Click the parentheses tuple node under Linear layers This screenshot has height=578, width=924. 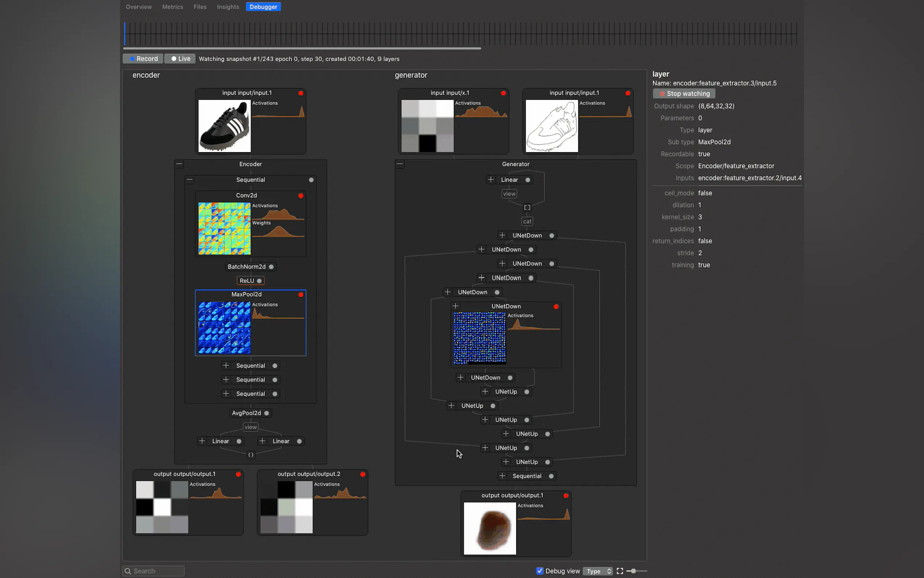coord(251,455)
